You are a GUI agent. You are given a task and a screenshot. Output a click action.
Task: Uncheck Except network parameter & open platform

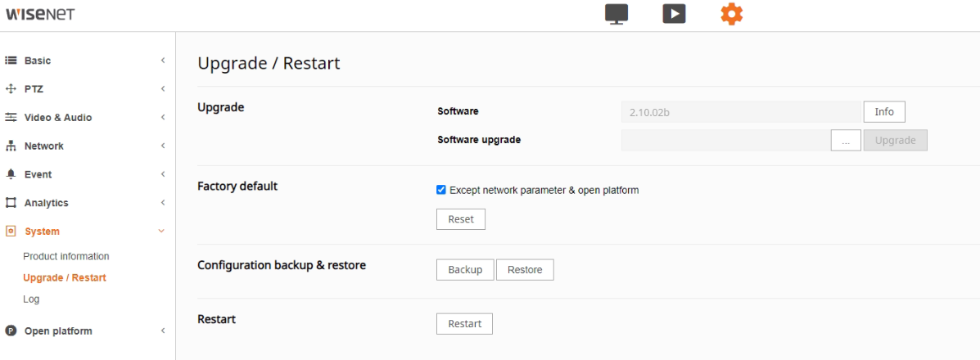click(441, 190)
